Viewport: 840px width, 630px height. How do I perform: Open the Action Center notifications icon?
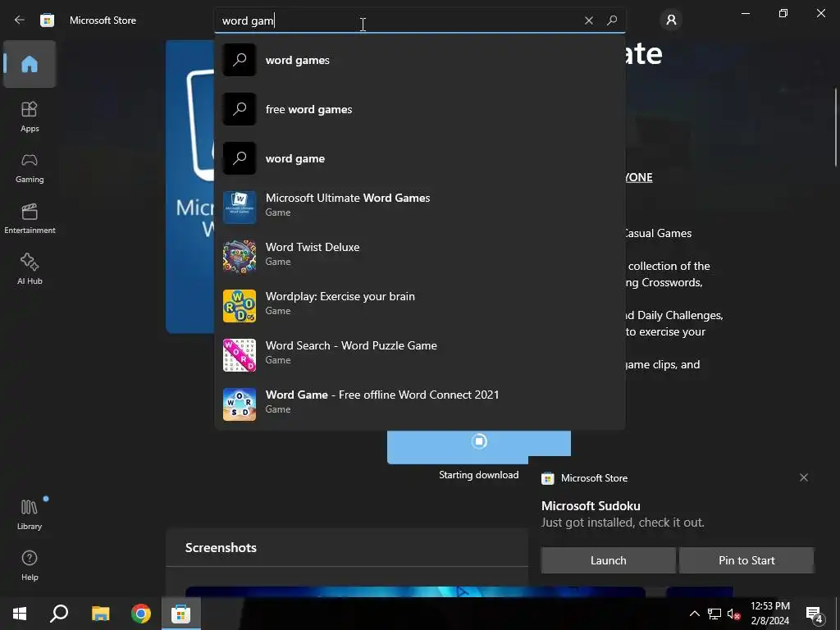815,614
